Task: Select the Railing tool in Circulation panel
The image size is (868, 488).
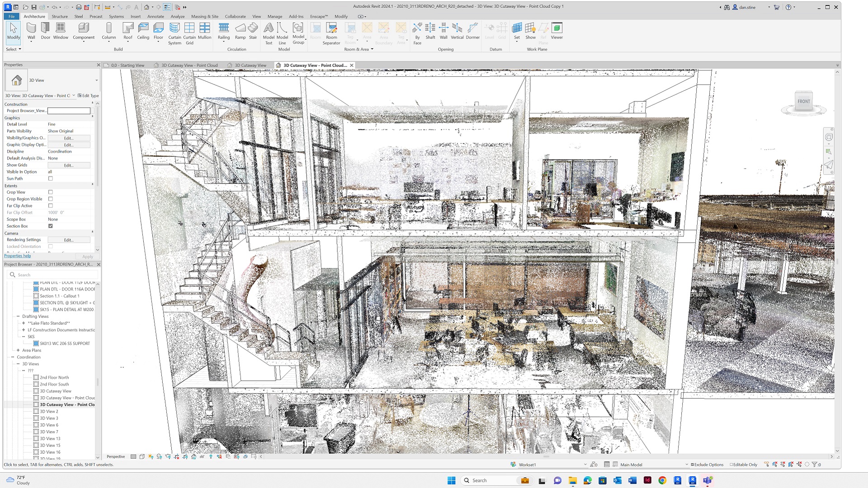Action: click(x=223, y=32)
